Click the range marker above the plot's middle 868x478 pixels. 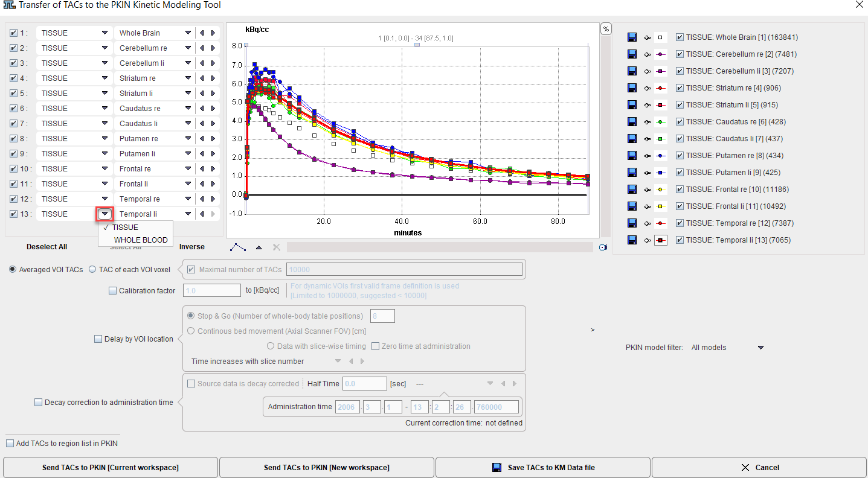click(x=416, y=45)
